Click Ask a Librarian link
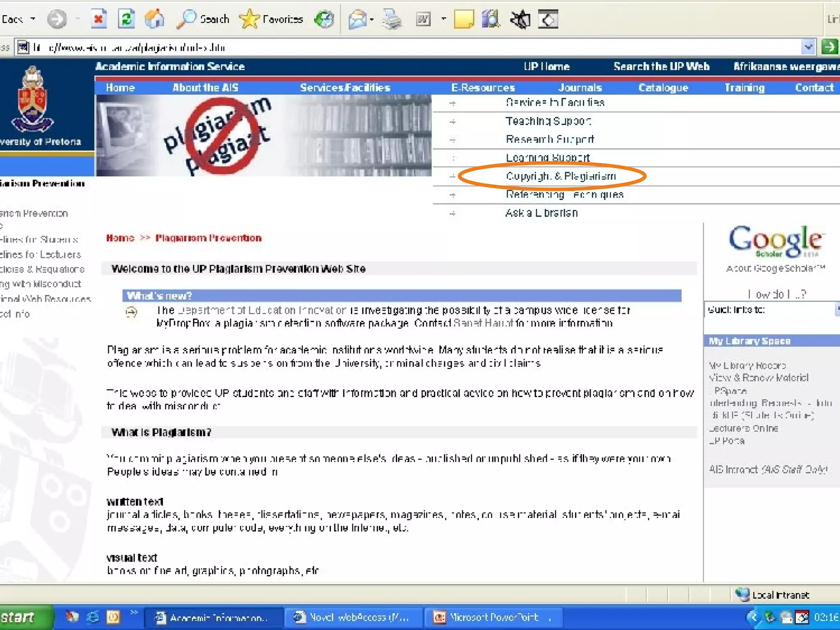 pyautogui.click(x=541, y=213)
